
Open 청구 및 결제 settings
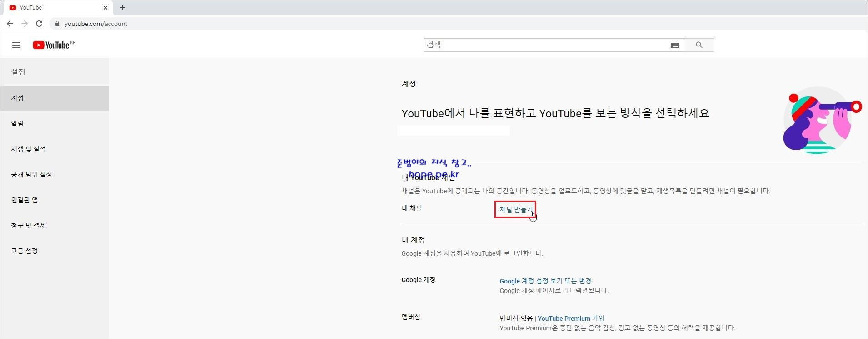pos(55,226)
